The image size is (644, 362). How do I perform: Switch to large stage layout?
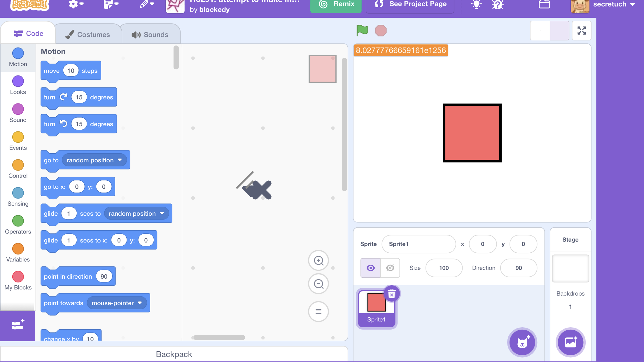tap(559, 31)
